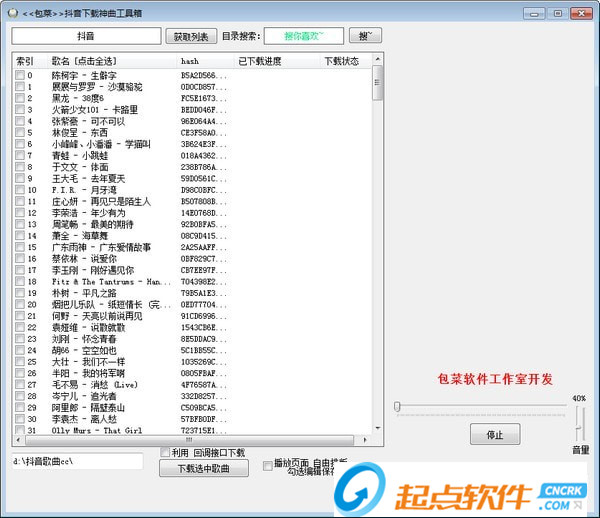The height and width of the screenshot is (518, 600).
Task: Click hash value 4F76587A...
Action: 204,385
